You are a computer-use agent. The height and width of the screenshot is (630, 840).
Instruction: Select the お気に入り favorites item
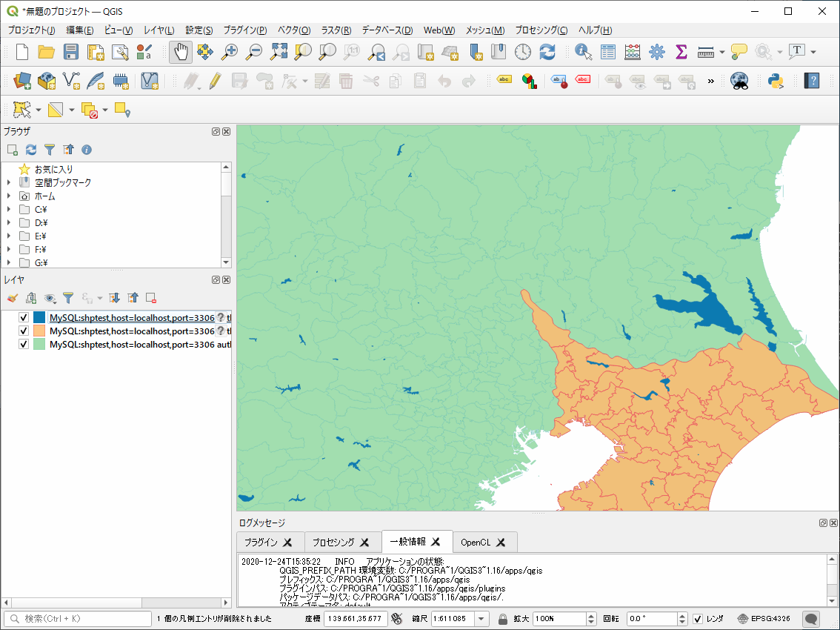coord(53,169)
